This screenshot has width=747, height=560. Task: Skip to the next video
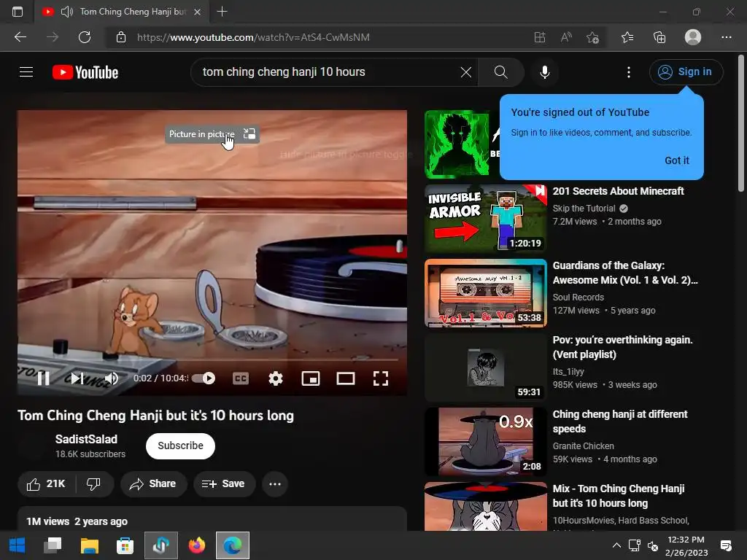tap(77, 378)
